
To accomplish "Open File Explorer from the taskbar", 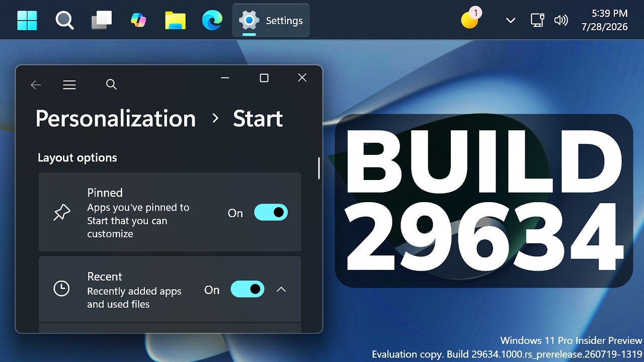I will click(x=175, y=21).
